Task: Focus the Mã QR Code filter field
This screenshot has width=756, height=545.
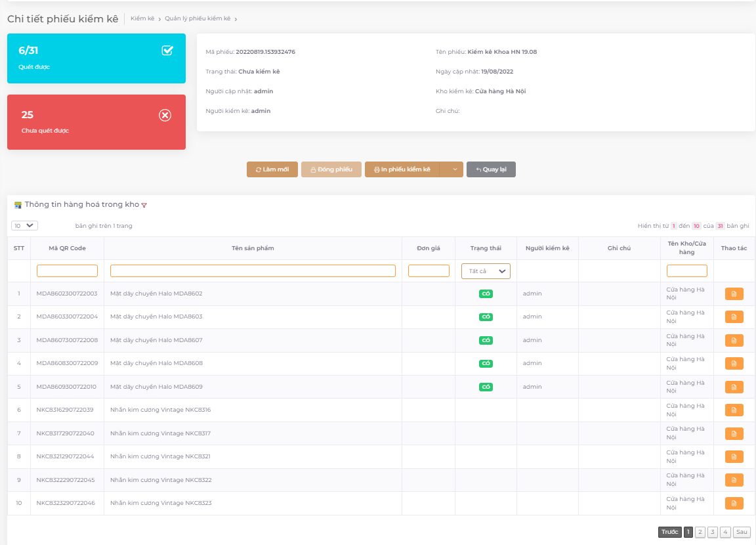Action: pos(67,271)
